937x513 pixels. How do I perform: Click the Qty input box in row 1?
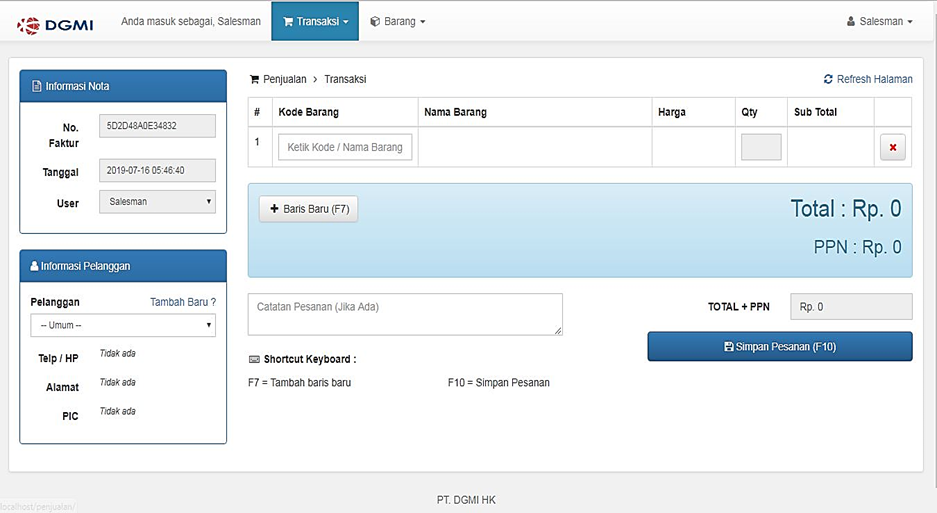tap(761, 147)
